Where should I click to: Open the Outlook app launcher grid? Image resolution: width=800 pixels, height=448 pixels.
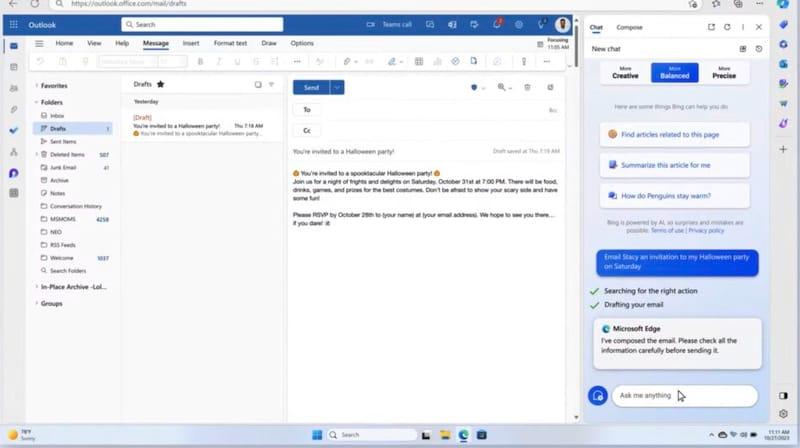click(14, 24)
